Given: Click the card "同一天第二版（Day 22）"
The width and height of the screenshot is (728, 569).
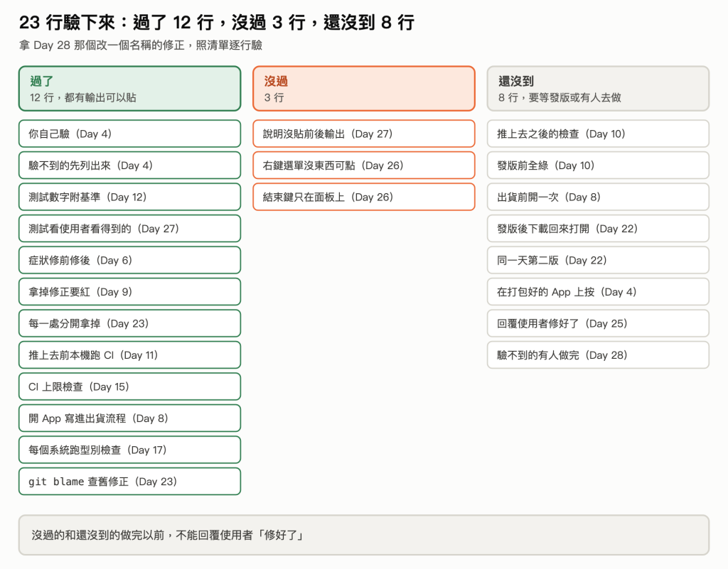Looking at the screenshot, I should click(598, 260).
